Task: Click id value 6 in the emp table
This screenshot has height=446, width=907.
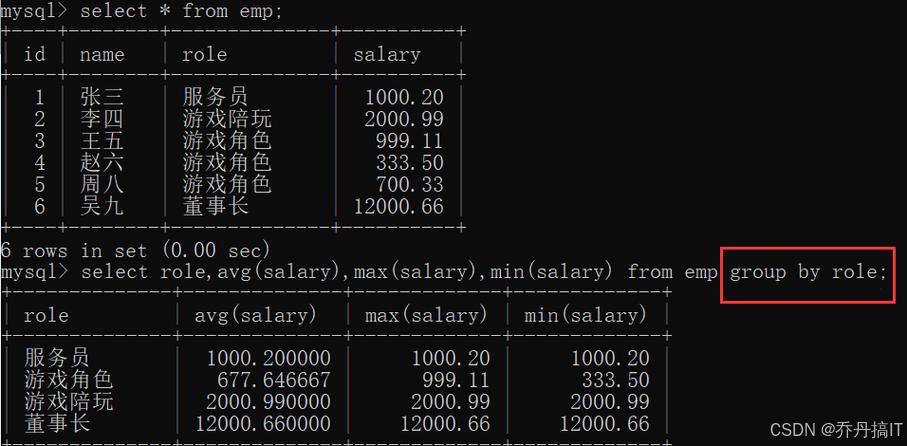Action: click(x=39, y=207)
